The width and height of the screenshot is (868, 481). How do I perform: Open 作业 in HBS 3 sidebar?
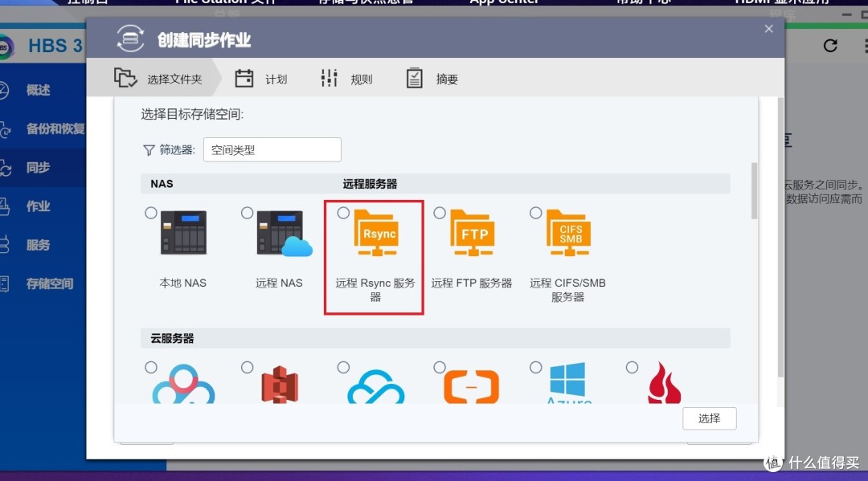pyautogui.click(x=38, y=206)
